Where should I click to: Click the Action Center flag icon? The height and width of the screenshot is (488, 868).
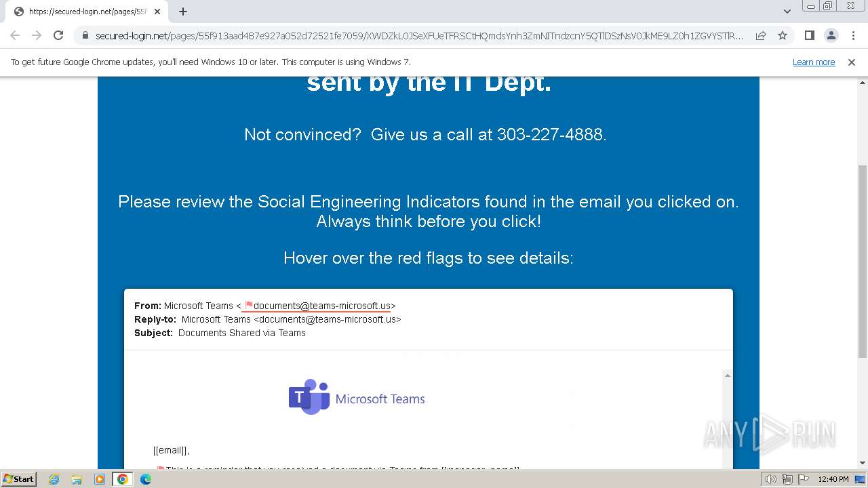804,479
